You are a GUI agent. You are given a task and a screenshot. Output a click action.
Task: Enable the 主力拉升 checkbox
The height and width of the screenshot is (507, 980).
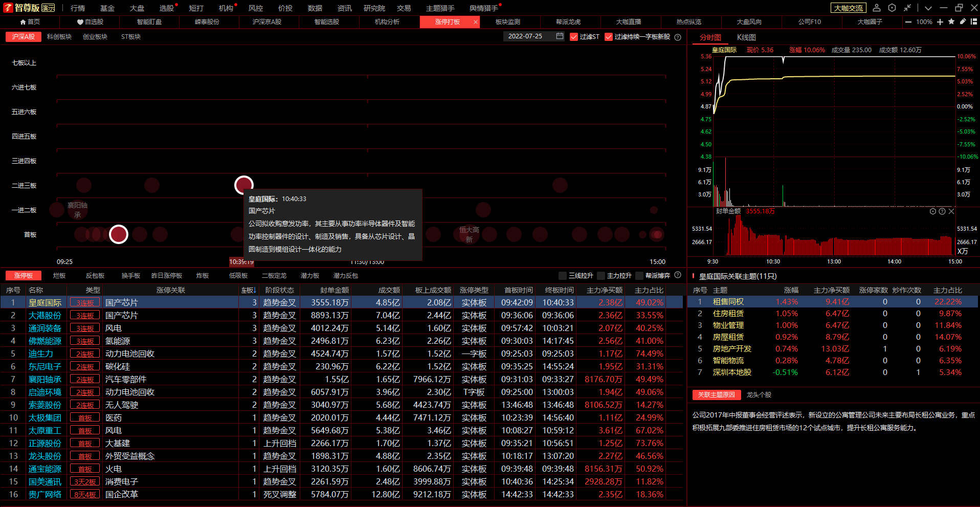coord(601,276)
